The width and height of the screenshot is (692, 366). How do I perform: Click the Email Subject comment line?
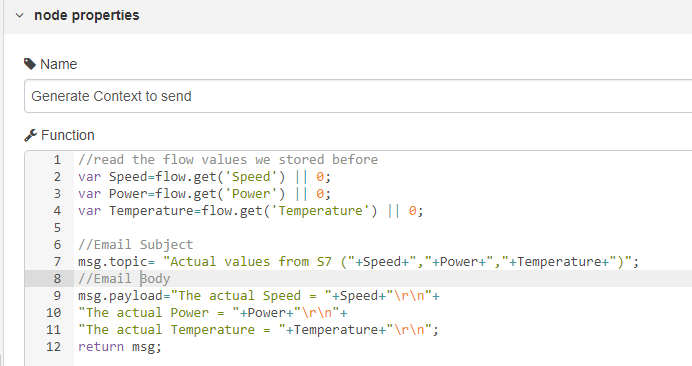point(135,245)
